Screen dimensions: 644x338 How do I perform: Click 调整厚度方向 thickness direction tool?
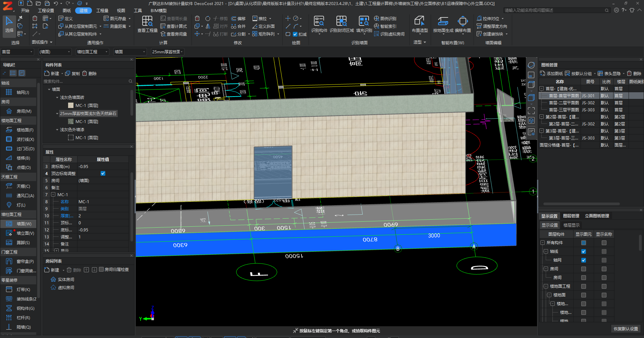(492, 26)
